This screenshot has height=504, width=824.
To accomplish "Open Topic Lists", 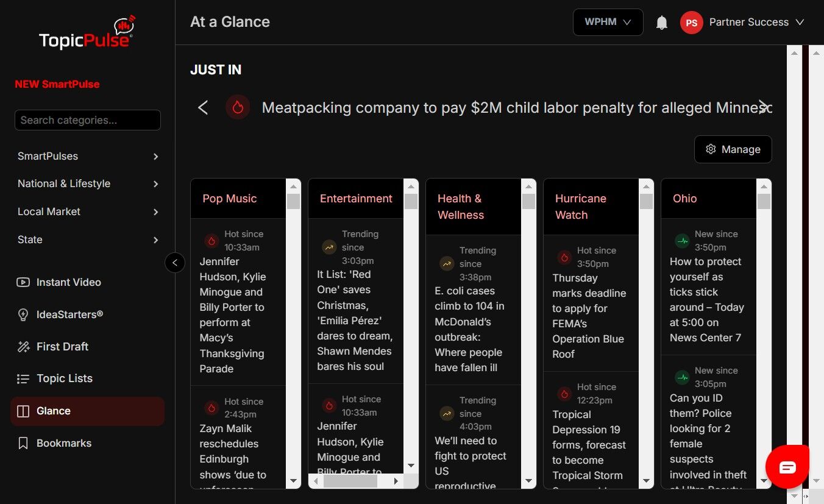I will coord(87,378).
